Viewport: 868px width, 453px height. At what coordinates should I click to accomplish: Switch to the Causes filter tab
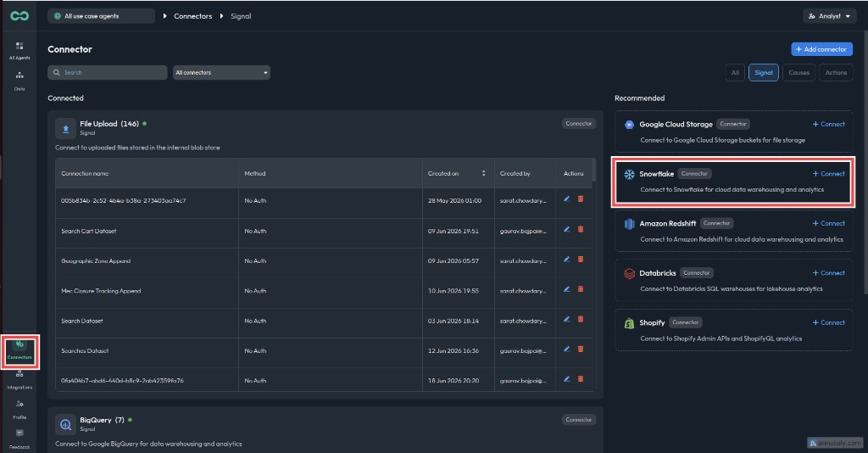pyautogui.click(x=798, y=73)
